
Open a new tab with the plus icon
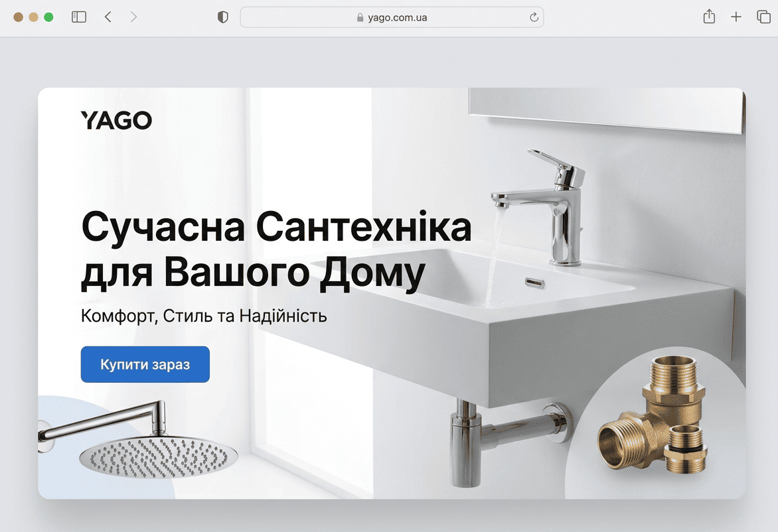(x=736, y=17)
